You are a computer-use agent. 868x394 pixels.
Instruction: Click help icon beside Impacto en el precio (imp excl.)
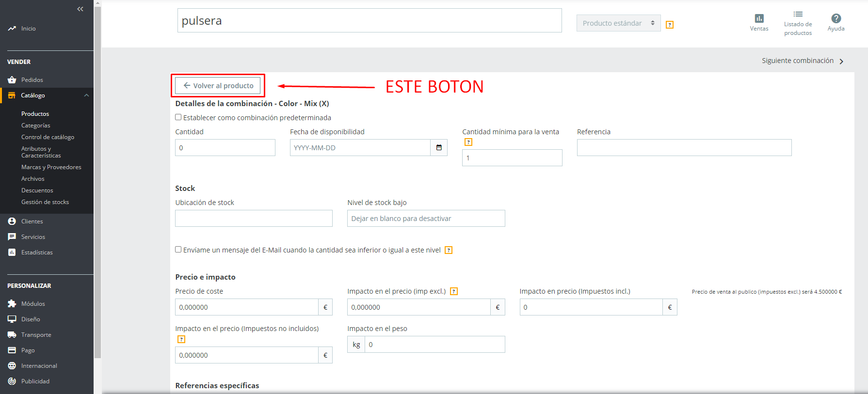454,291
